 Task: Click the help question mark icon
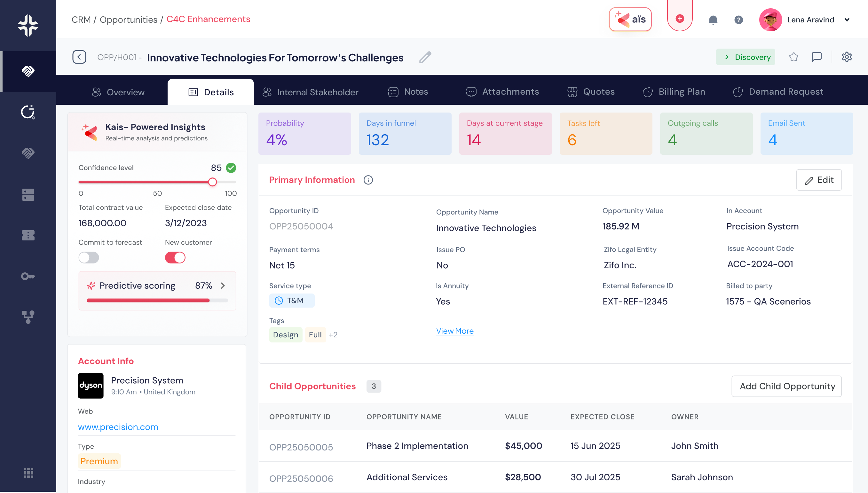pyautogui.click(x=738, y=20)
